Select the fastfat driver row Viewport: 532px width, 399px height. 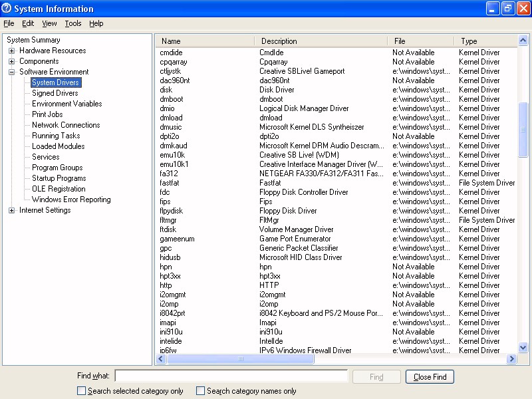click(170, 183)
